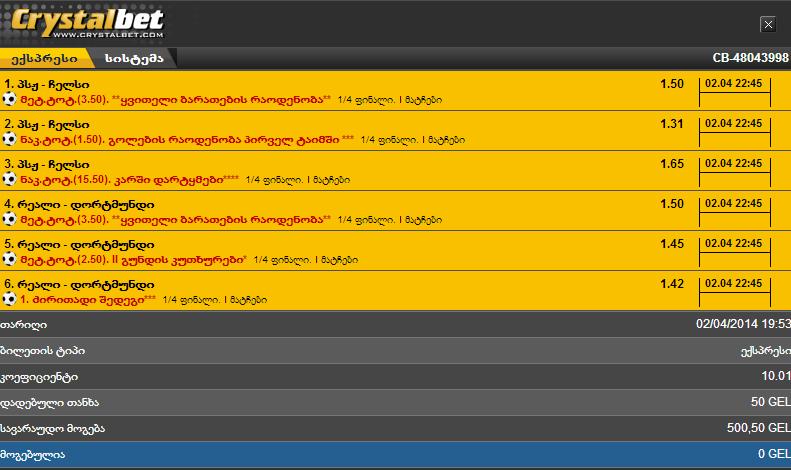
Task: Select match title '6. რეალი - დორტმუნდი'
Action: 79,284
